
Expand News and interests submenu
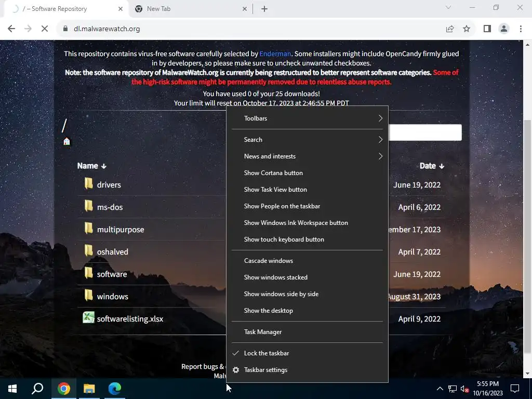[x=307, y=156]
